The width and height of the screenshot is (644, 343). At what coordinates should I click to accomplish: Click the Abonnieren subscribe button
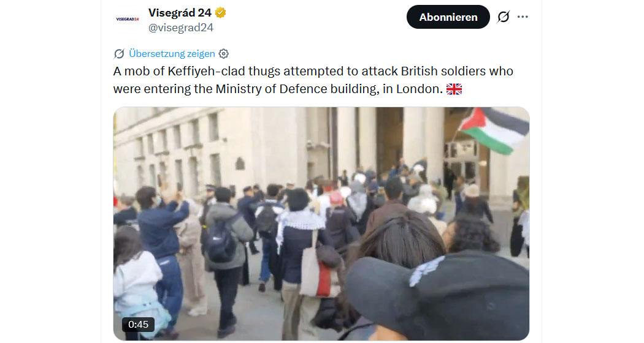[x=448, y=17]
